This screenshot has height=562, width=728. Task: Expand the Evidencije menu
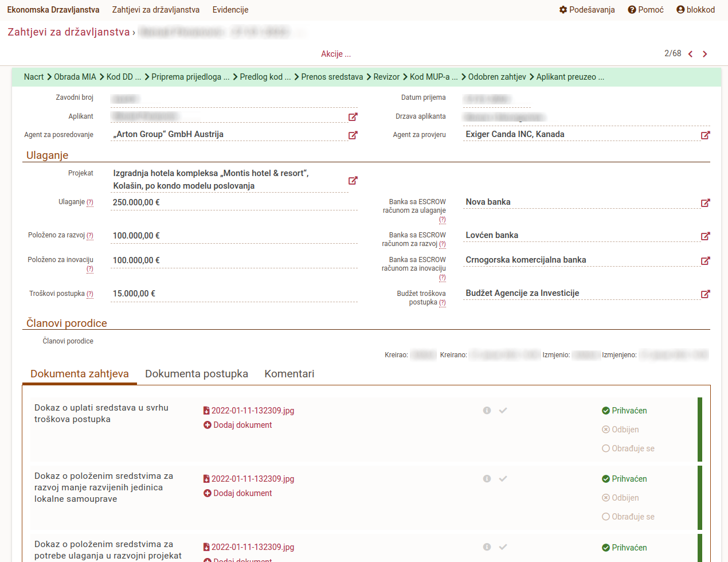click(x=230, y=10)
